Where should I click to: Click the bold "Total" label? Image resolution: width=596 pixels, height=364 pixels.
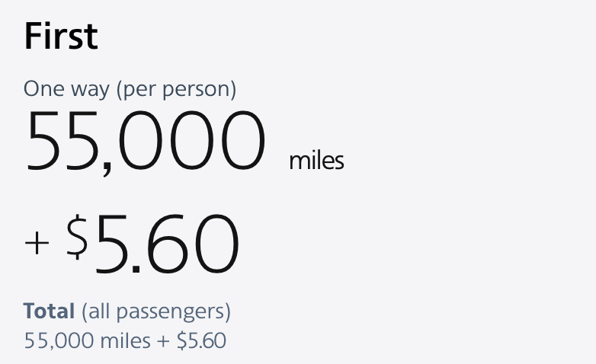pos(49,311)
